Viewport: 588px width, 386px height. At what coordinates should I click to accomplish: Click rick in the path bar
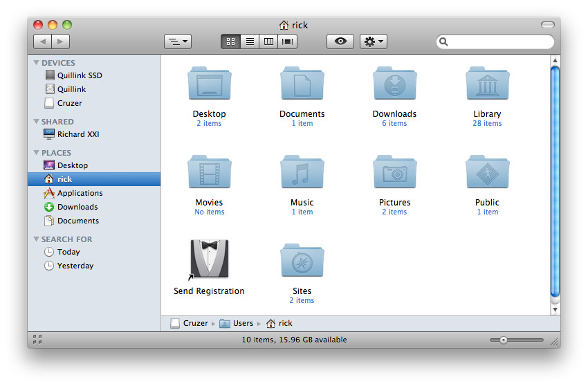pyautogui.click(x=279, y=323)
